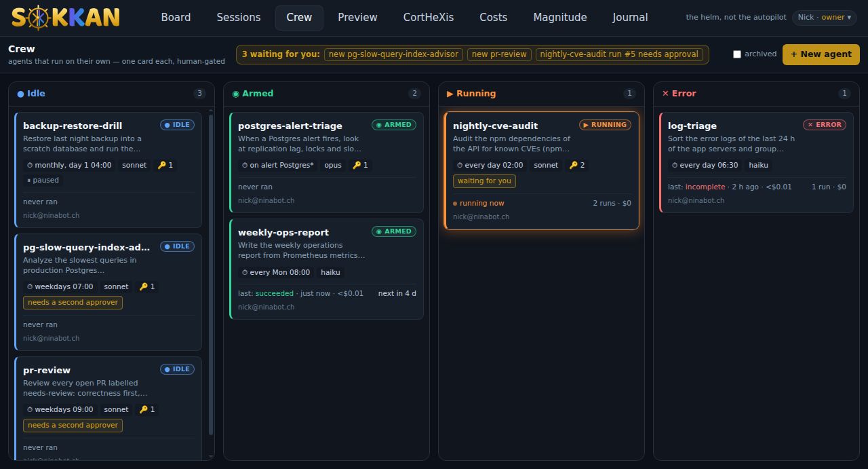Open the Sessions tab
This screenshot has height=469, width=868.
(x=239, y=18)
